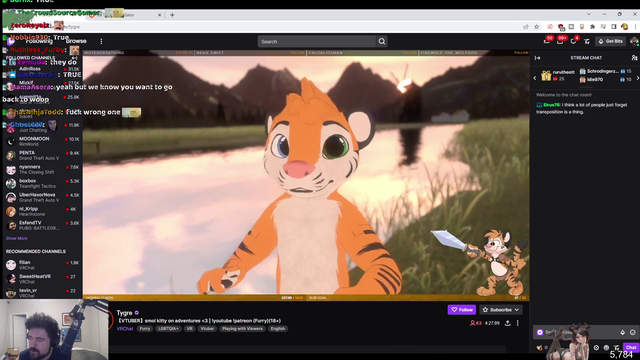Screen dimensions: 640x360
Task: Open Prime Loot crown with 50 badge
Action: [x=547, y=41]
